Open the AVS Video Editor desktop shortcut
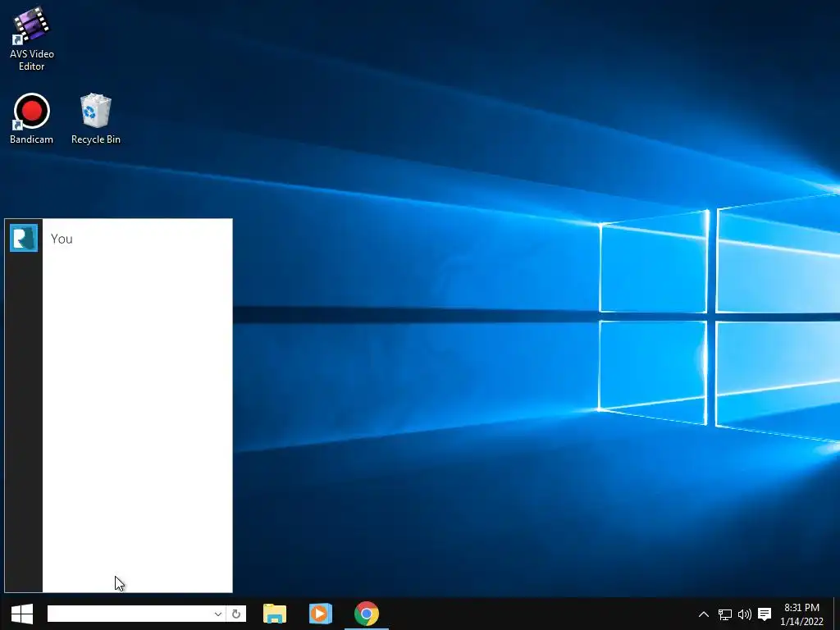The width and height of the screenshot is (840, 630). click(32, 39)
